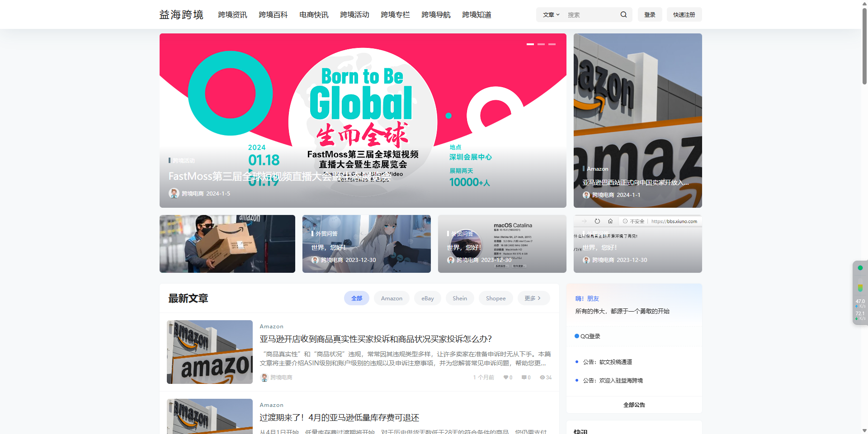Click the page vertical scrollbar thumb
The image size is (868, 434).
[864, 45]
